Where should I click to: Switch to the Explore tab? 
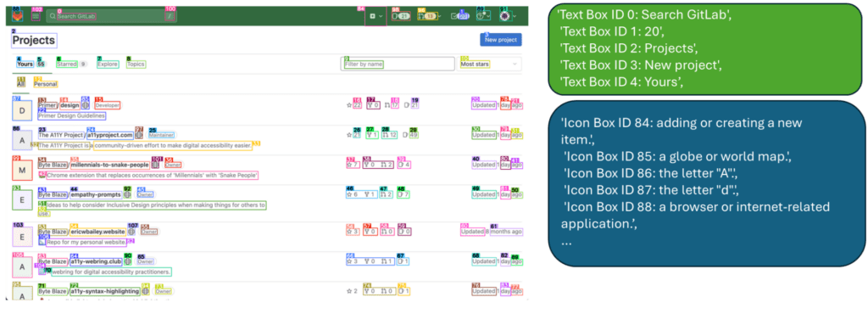108,64
